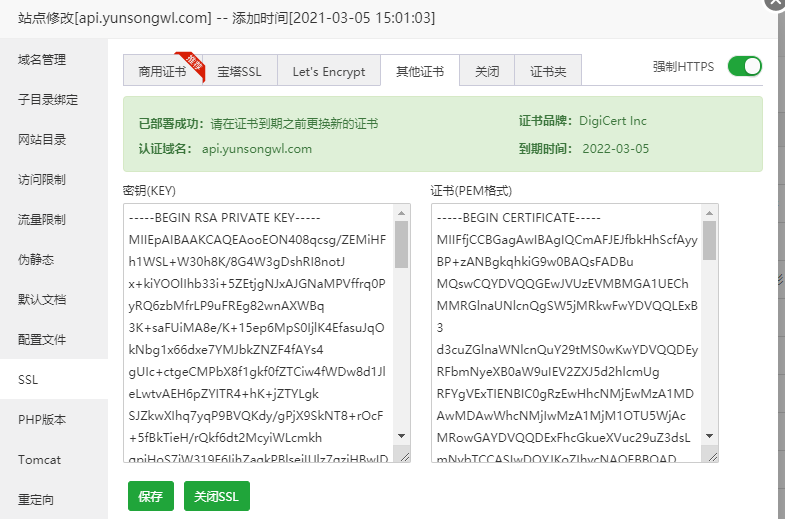Open the 宝塔SSL tab
The height and width of the screenshot is (519, 785).
tap(239, 72)
